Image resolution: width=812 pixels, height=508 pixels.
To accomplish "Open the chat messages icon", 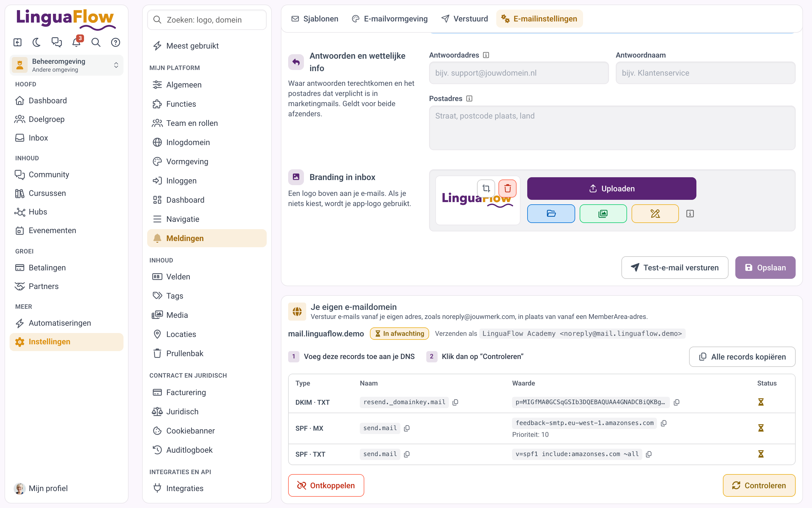I will [56, 42].
